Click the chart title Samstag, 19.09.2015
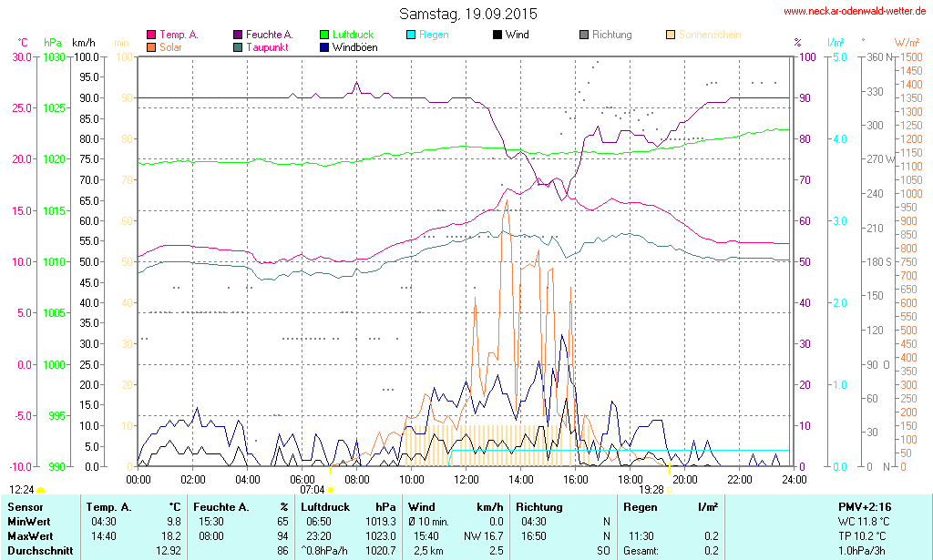 coord(468,14)
